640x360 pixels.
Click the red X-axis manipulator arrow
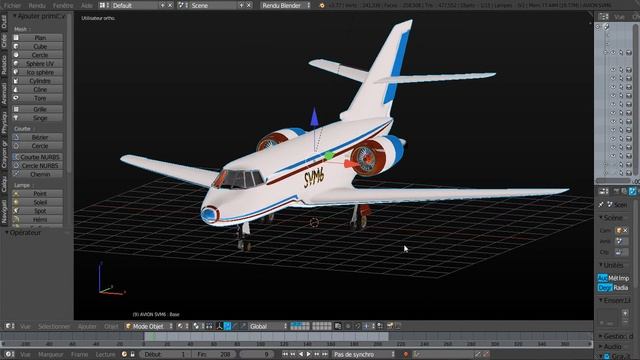351,164
